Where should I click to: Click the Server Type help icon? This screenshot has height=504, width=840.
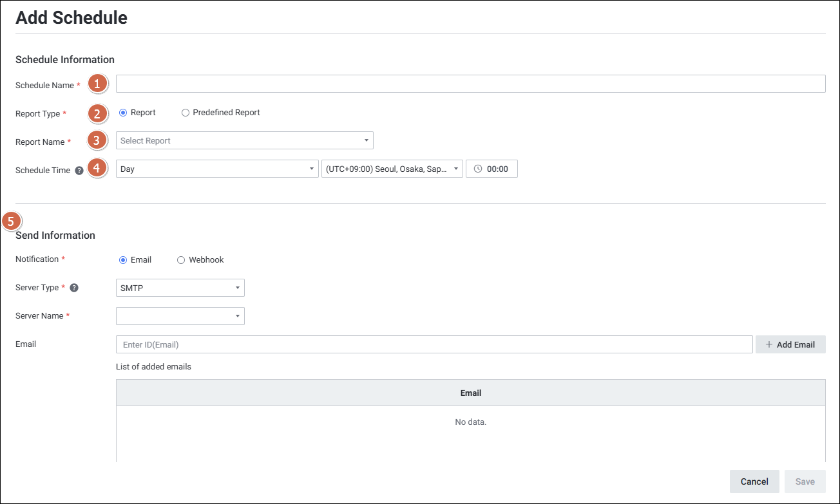pos(74,288)
